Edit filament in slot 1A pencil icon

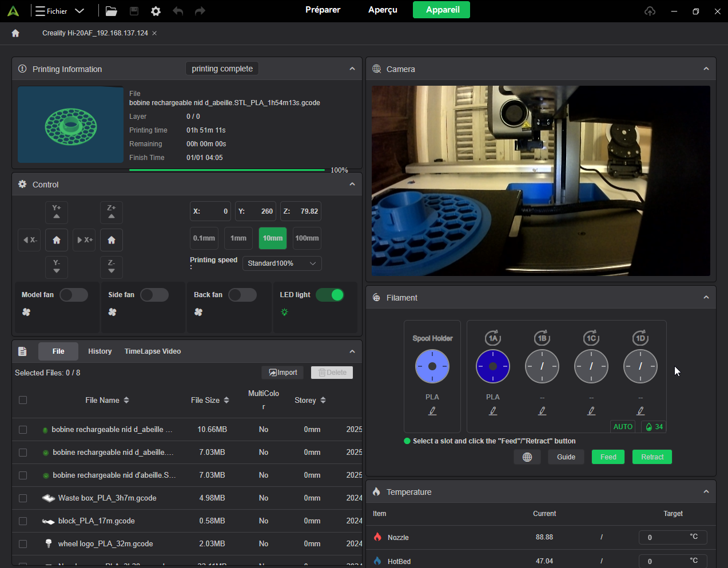pyautogui.click(x=493, y=411)
